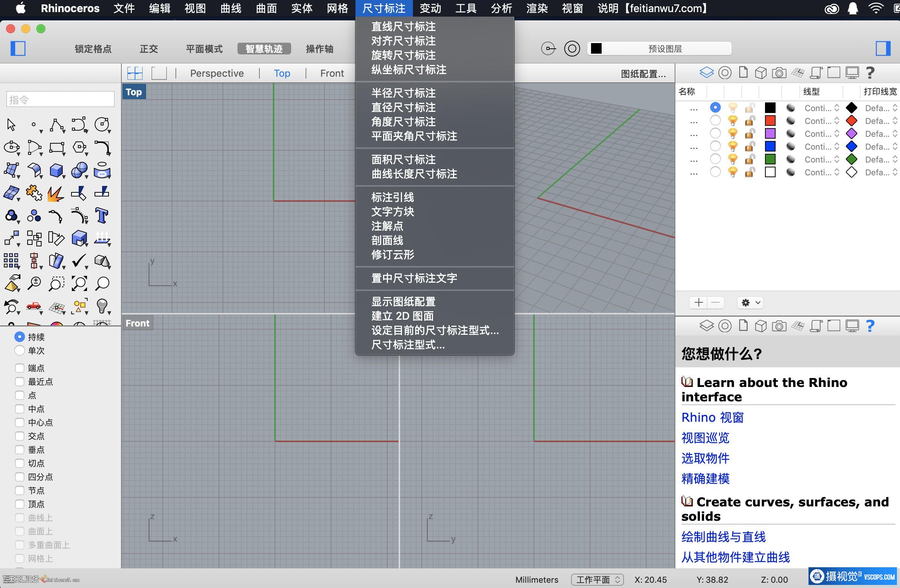This screenshot has width=900, height=588.
Task: Toggle the 锁定格点 button
Action: (x=93, y=49)
